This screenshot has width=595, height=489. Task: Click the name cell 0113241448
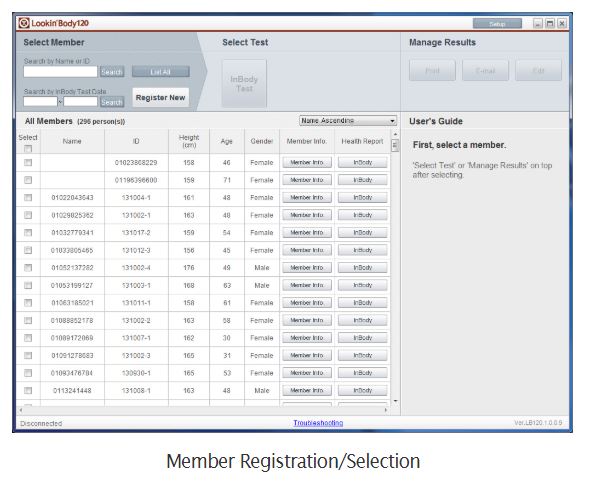point(72,390)
